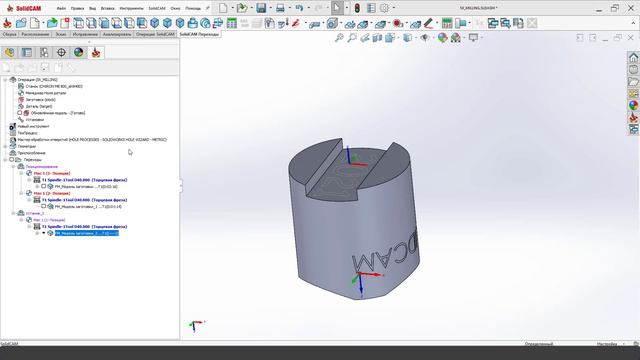Open the ConfigurationManager tab icon
The image size is (640, 360).
(44, 52)
